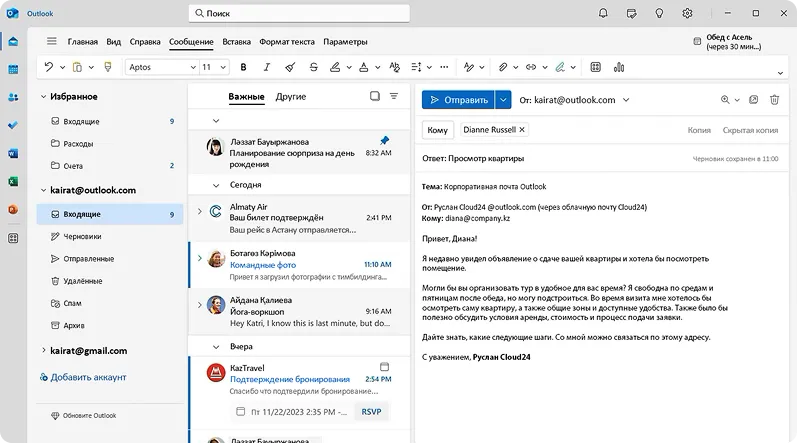Toggle italic formatting
This screenshot has width=797, height=443.
point(266,67)
